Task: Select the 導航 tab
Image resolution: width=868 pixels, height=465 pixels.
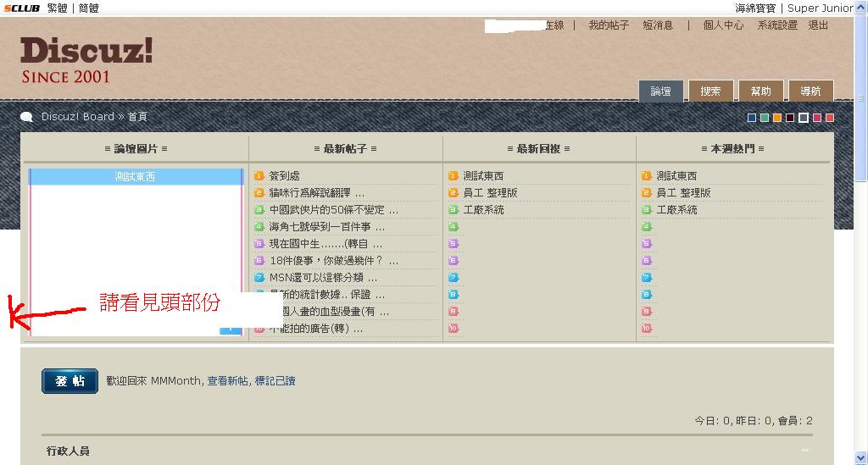Action: pyautogui.click(x=810, y=91)
